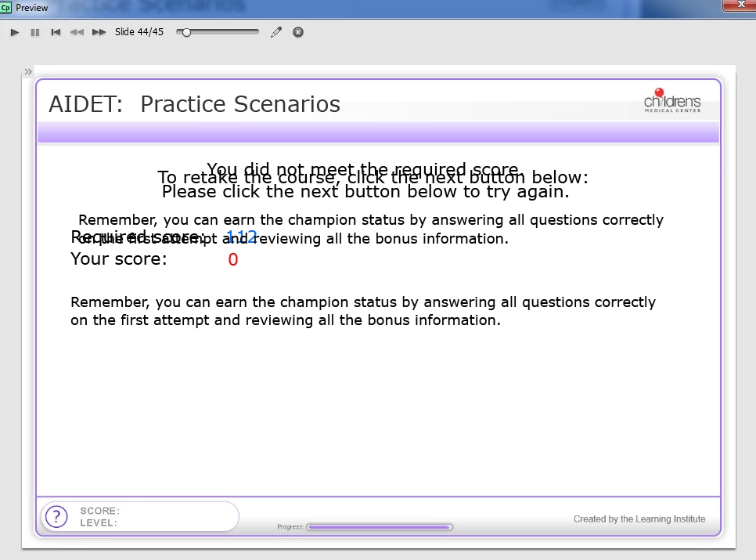Click the question mark help icon
Screen dimensions: 756x560
coord(56,517)
